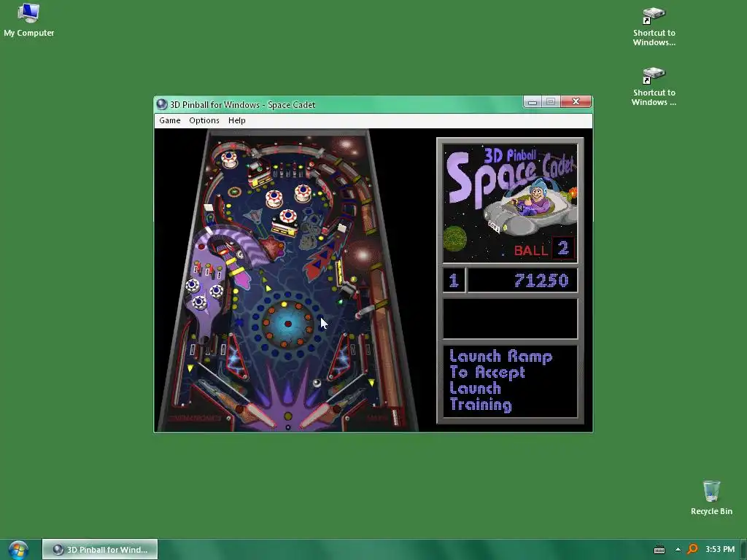This screenshot has height=560, width=747.
Task: Select second Shortcut to Windows desktop icon
Action: point(654,86)
